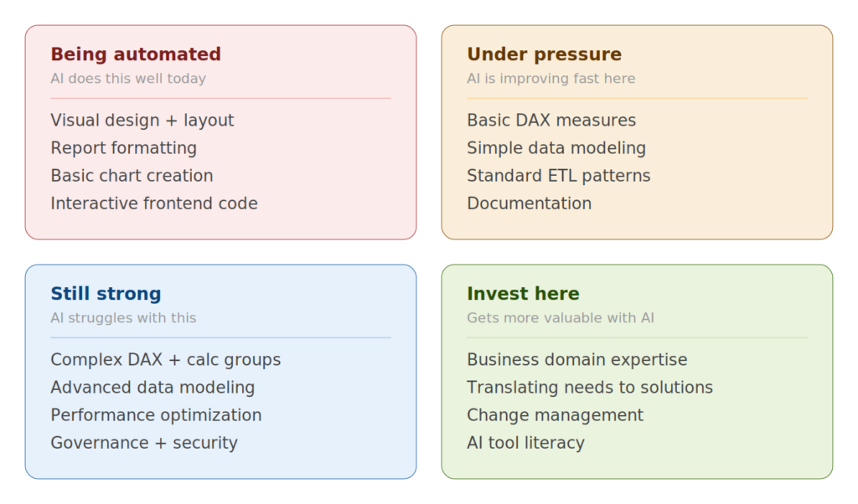Click the "Basic DAX measures" entry

[551, 121]
